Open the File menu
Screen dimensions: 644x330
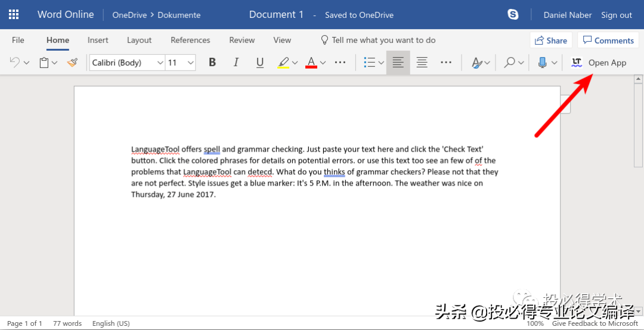click(18, 40)
